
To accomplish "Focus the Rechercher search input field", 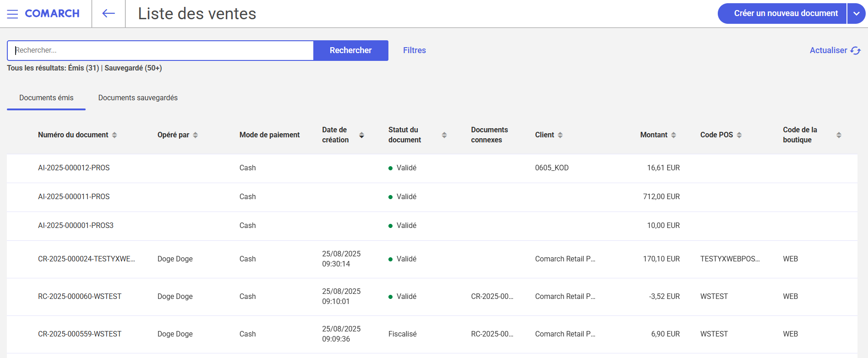I will click(x=160, y=50).
